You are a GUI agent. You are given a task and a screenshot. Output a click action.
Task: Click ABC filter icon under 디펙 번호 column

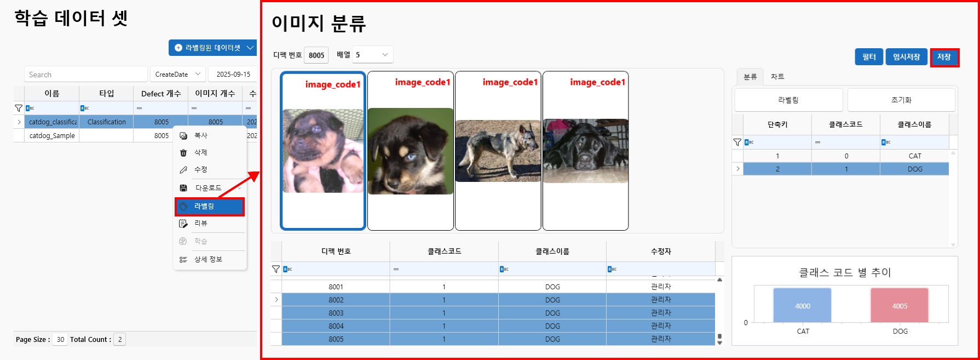tap(288, 269)
